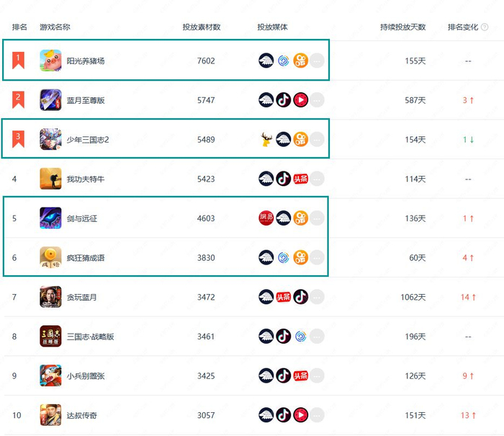Click the 剑与远征 game thumbnail

tap(50, 218)
